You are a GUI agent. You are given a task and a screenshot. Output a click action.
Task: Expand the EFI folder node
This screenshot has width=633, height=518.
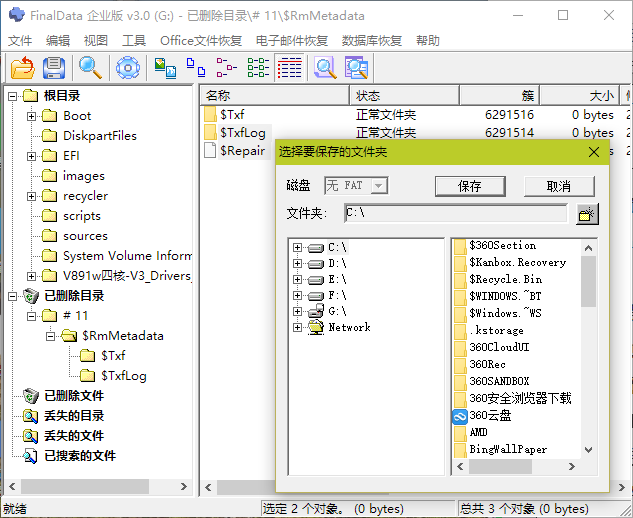[x=31, y=156]
